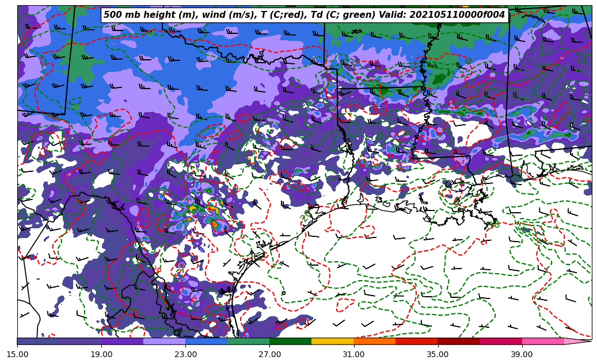Click the blue colorbar segment right of 23.00
The height and width of the screenshot is (364, 597).
click(x=206, y=341)
